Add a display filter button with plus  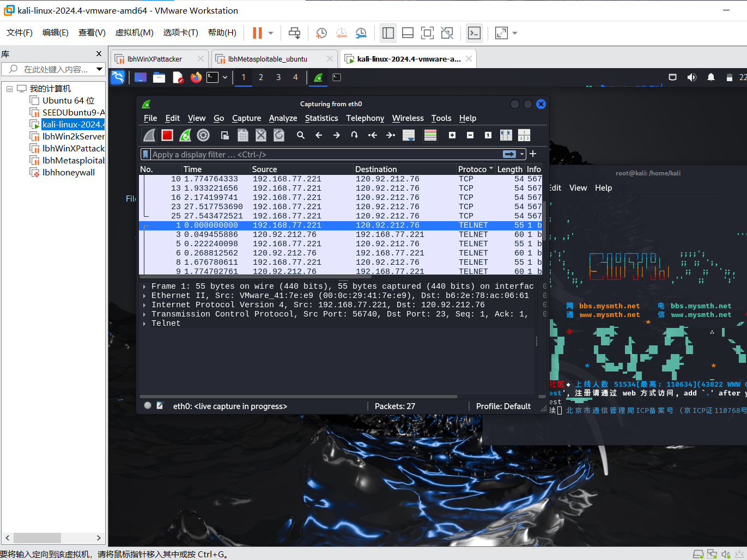click(x=533, y=154)
